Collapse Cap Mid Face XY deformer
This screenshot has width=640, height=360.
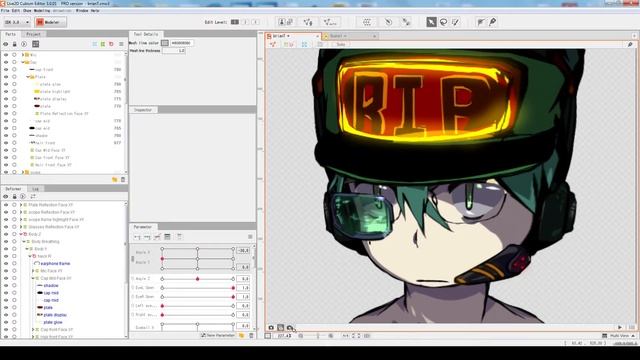[33, 278]
